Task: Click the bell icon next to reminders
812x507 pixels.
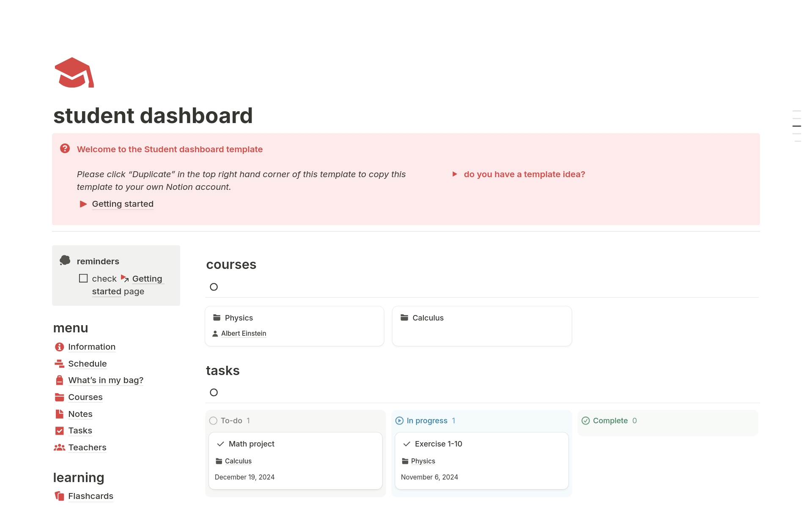Action: [64, 260]
